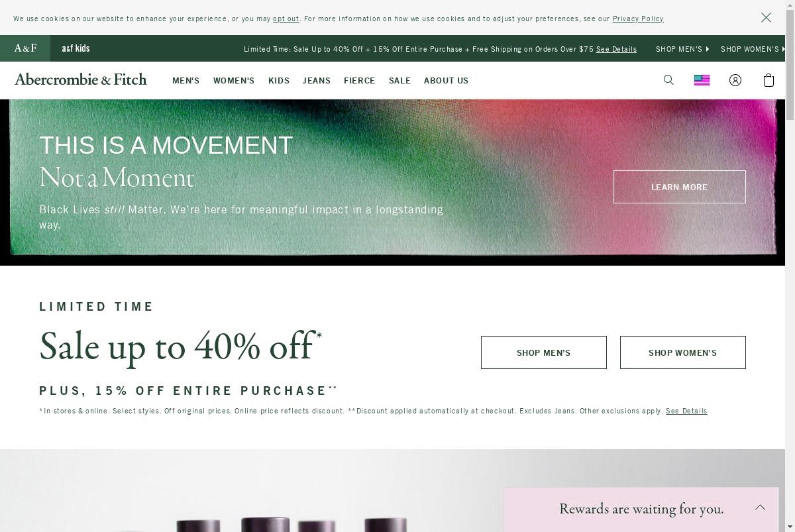Switch to the a&f kids tab
The width and height of the screenshot is (795, 532).
(x=76, y=48)
